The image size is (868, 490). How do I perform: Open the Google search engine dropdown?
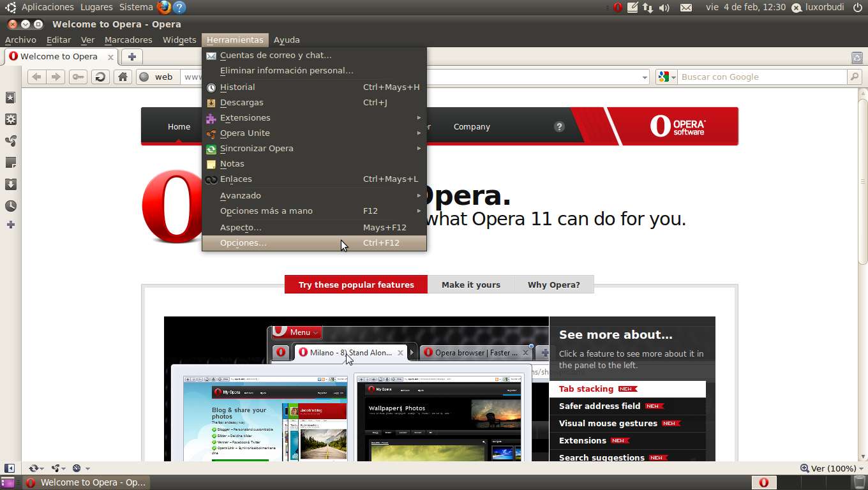coord(666,77)
